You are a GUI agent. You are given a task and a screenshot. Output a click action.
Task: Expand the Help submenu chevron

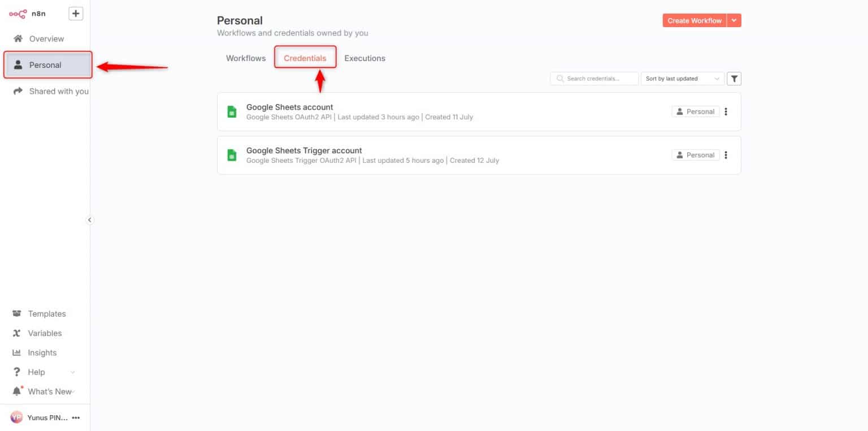pos(72,372)
